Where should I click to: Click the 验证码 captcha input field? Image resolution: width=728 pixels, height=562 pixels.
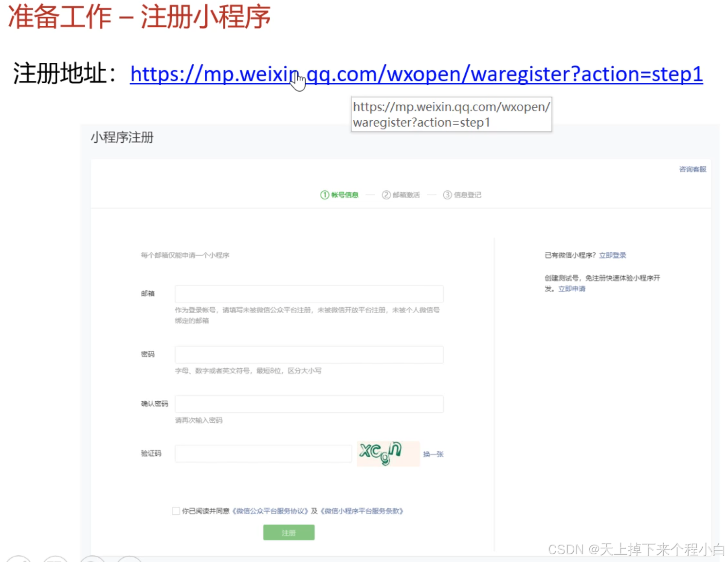coord(263,453)
